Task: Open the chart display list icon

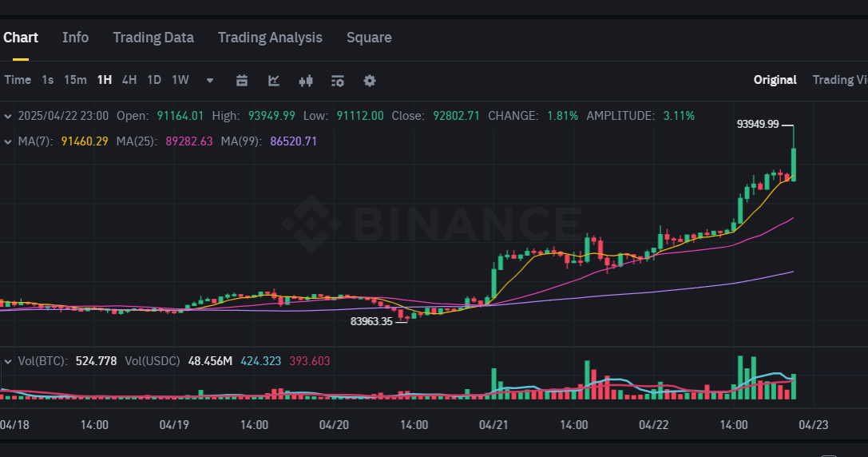Action: coord(338,81)
